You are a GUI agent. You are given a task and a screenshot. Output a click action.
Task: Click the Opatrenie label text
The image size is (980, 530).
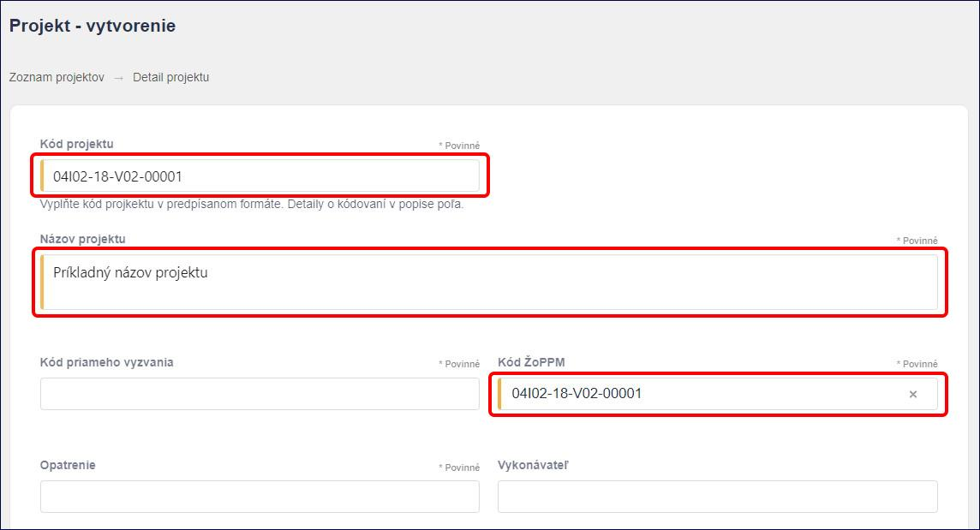(68, 465)
